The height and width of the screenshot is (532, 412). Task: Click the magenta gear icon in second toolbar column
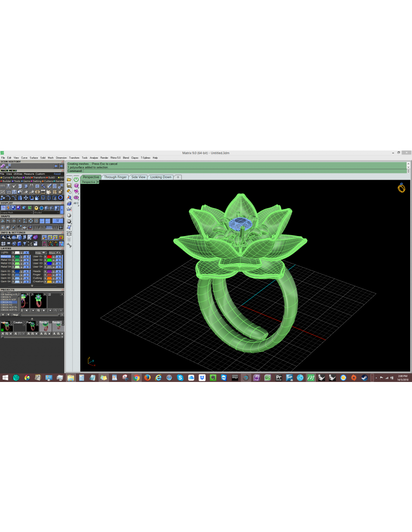[x=76, y=198]
